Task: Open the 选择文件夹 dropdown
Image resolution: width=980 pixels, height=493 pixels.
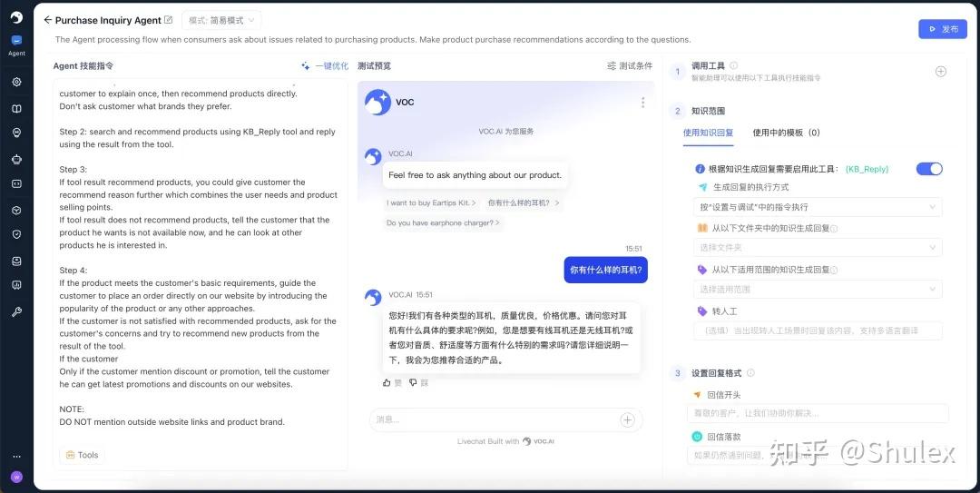Action: point(818,248)
